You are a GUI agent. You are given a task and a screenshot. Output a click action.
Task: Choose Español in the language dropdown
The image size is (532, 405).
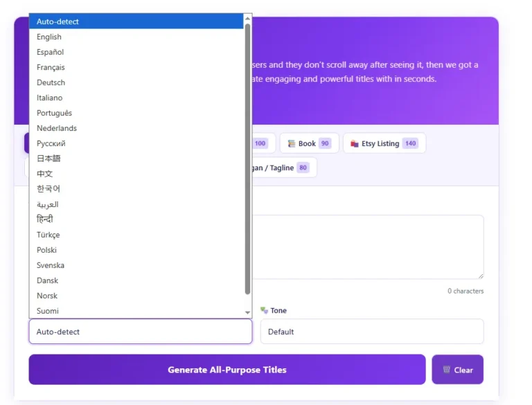click(50, 52)
